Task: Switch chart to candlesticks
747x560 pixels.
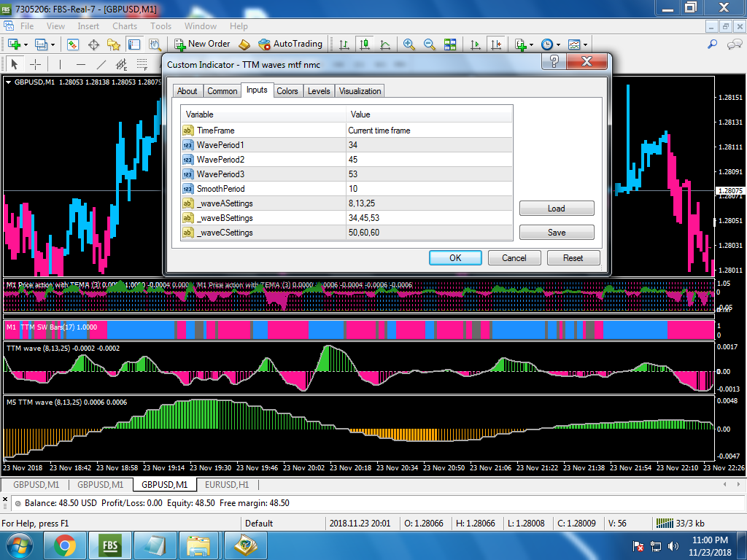Action: pyautogui.click(x=365, y=44)
